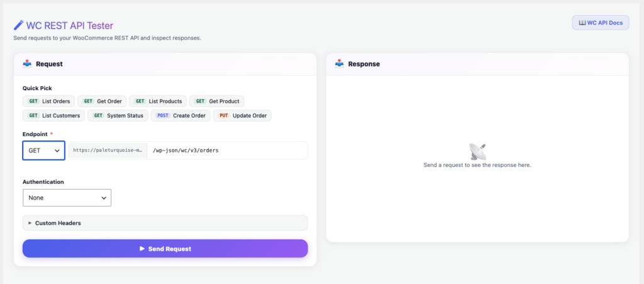Click the Quick Pick label
The width and height of the screenshot is (644, 284).
pyautogui.click(x=37, y=88)
